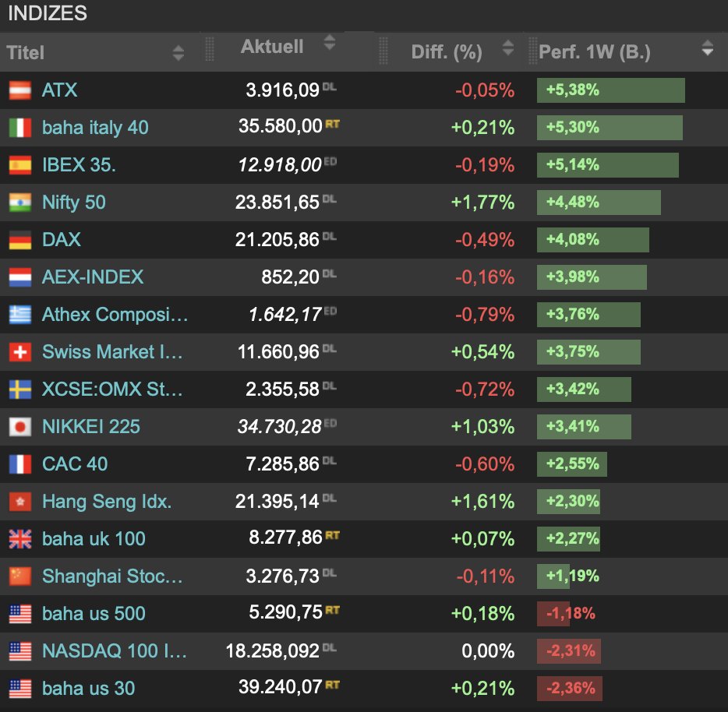Click the +5,38% performance bar for ATX
Image resolution: width=728 pixels, height=712 pixels.
point(610,90)
